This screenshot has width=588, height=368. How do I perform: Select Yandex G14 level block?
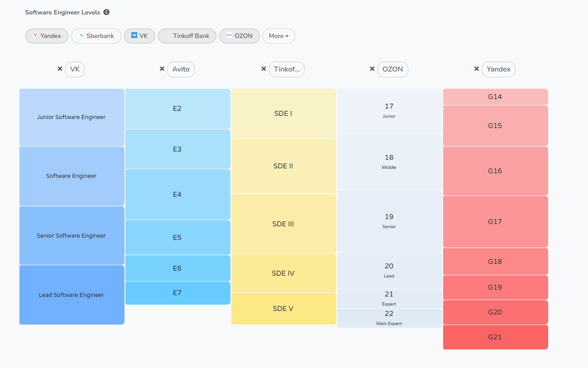click(x=496, y=97)
